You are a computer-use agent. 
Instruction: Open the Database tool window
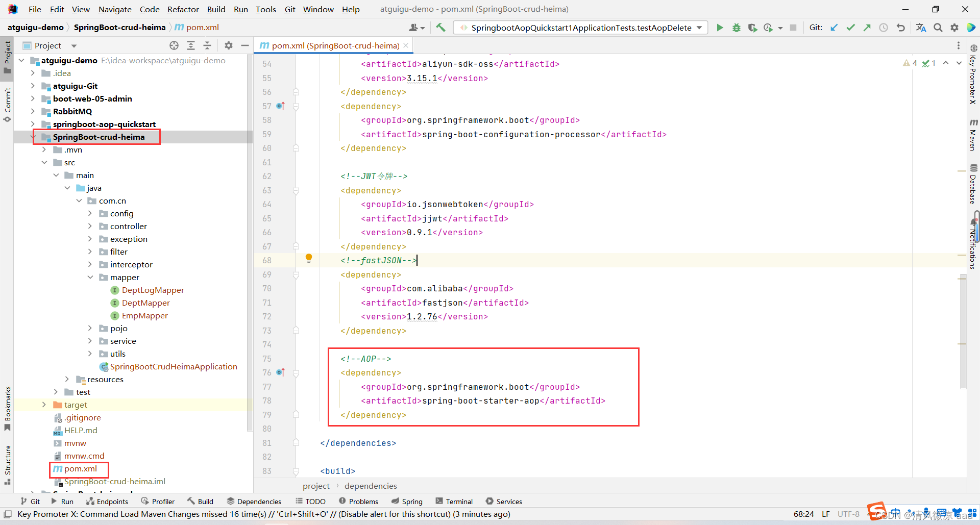click(973, 184)
